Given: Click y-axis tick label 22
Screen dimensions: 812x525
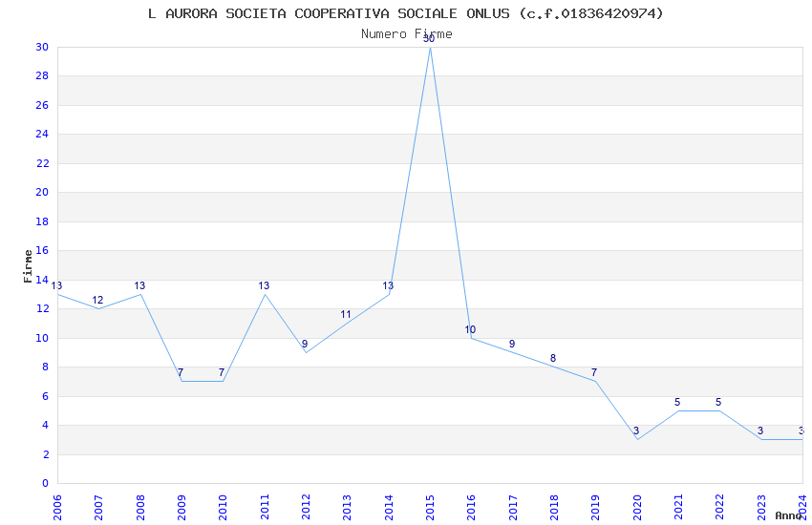Looking at the screenshot, I should point(42,163).
